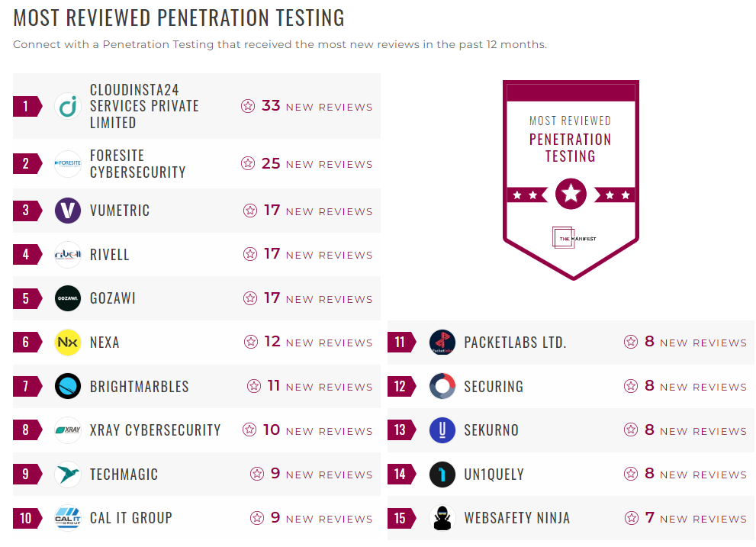The height and width of the screenshot is (547, 756).
Task: Select the Cal IT Group logo
Action: click(67, 518)
